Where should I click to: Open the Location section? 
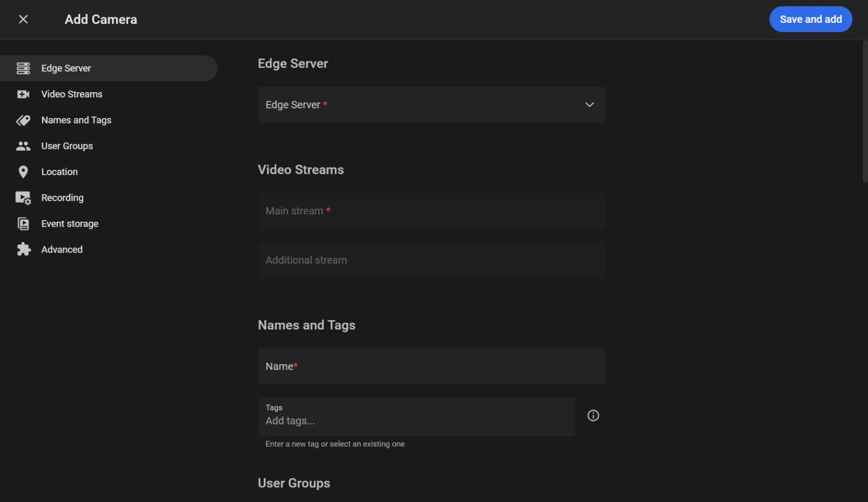tap(108, 172)
